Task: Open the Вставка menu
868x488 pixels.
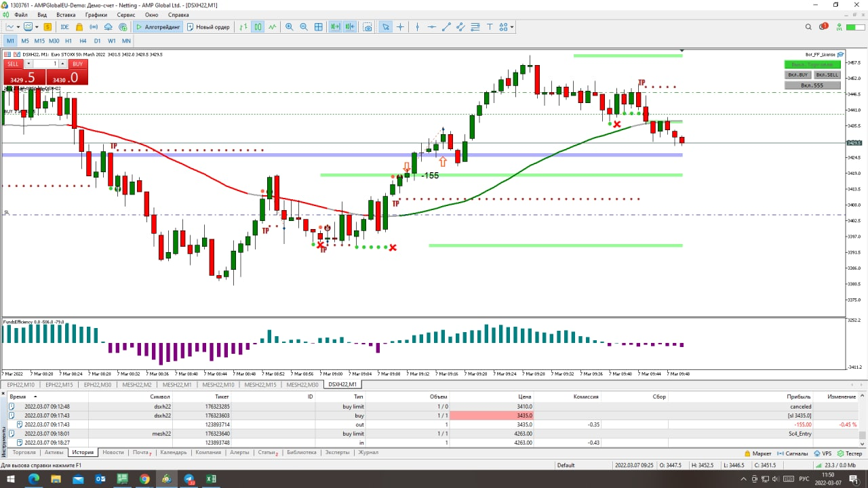Action: (66, 14)
